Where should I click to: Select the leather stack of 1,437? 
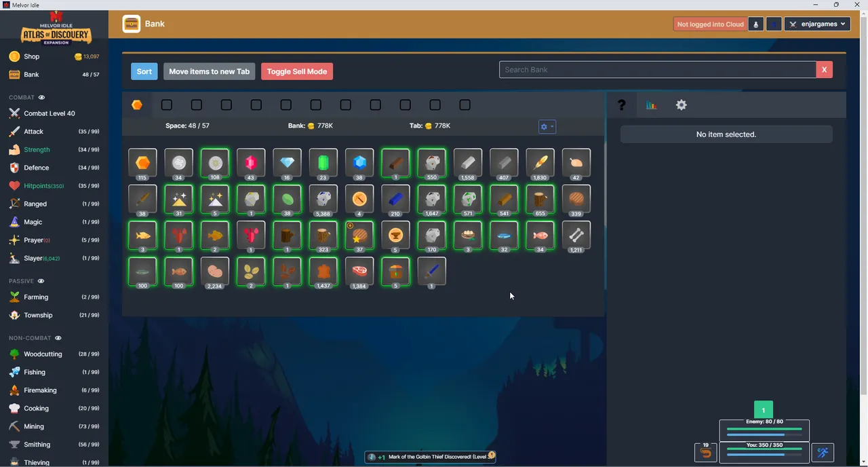(323, 272)
